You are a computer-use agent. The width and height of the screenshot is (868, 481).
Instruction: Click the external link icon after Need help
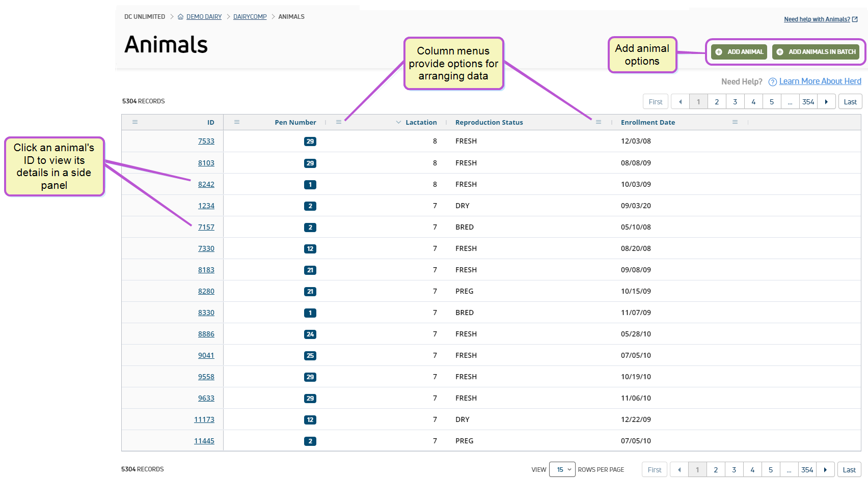[x=855, y=19]
